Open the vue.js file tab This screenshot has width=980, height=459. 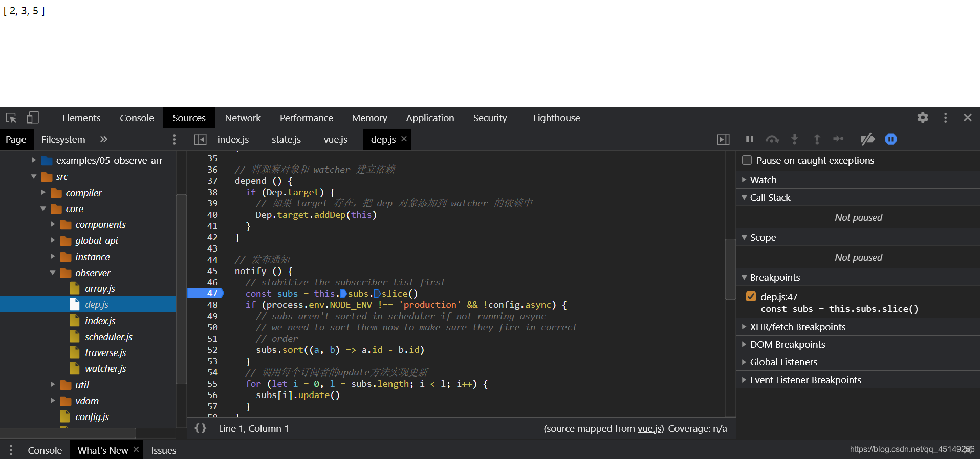[x=336, y=139]
